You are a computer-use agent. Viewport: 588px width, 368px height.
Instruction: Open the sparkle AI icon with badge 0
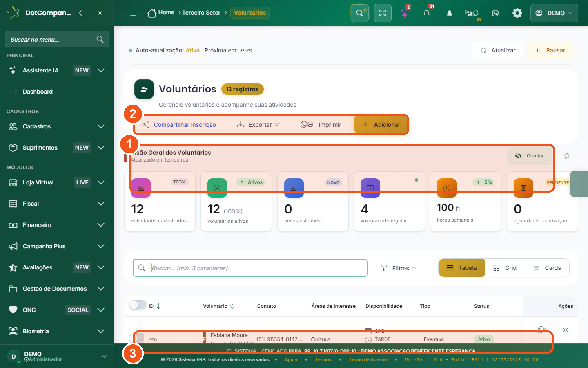pos(404,13)
